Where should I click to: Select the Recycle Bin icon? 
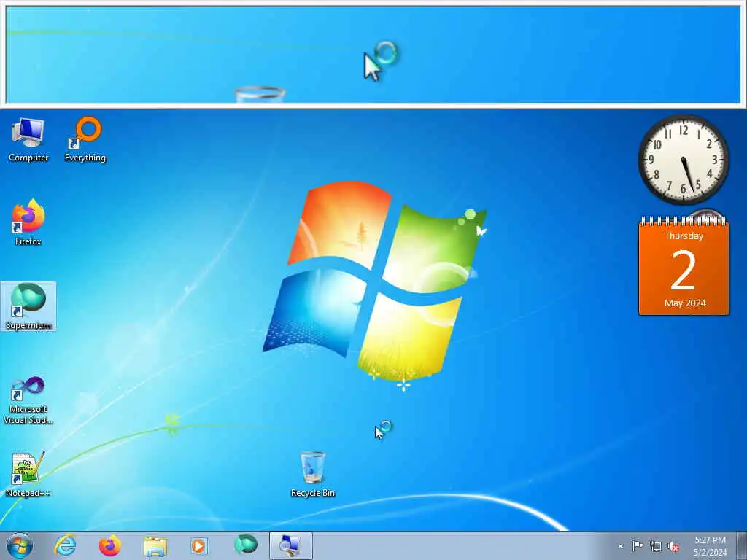click(x=313, y=474)
